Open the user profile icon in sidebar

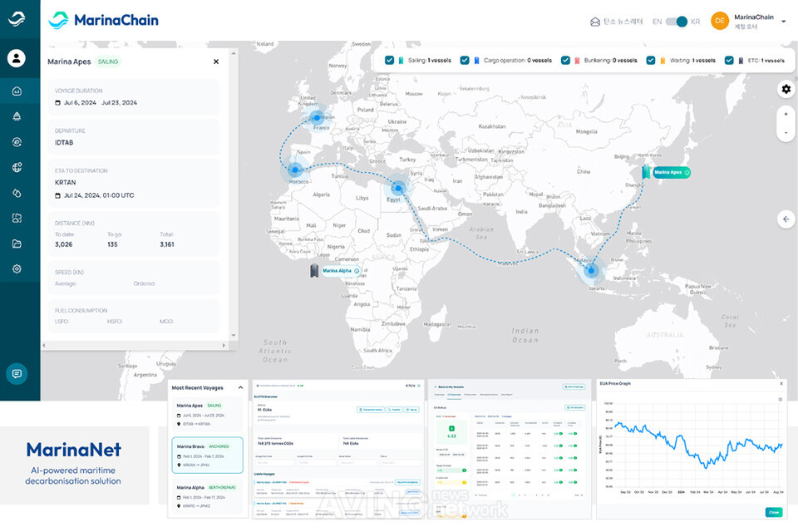tap(17, 58)
